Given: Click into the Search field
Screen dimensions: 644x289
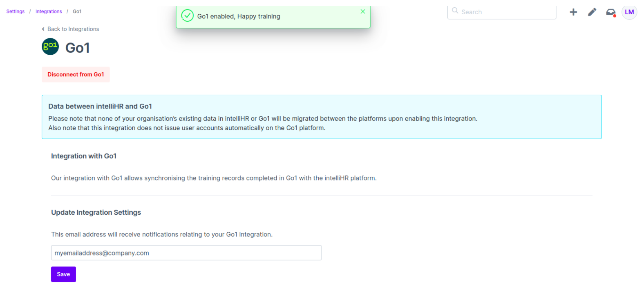Looking at the screenshot, I should (507, 12).
